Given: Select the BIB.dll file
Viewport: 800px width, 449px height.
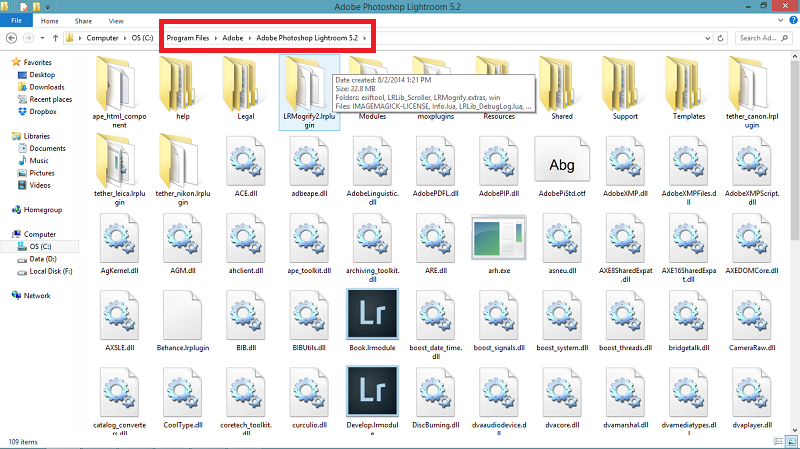Looking at the screenshot, I should point(245,320).
